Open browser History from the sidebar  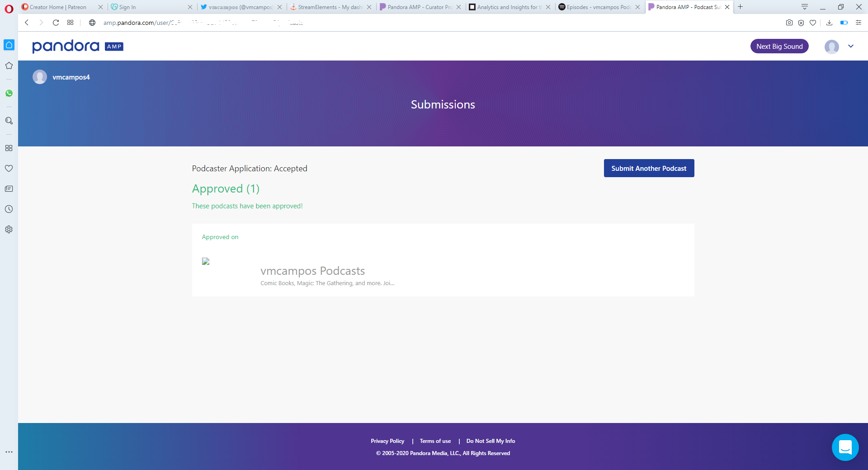(x=9, y=209)
